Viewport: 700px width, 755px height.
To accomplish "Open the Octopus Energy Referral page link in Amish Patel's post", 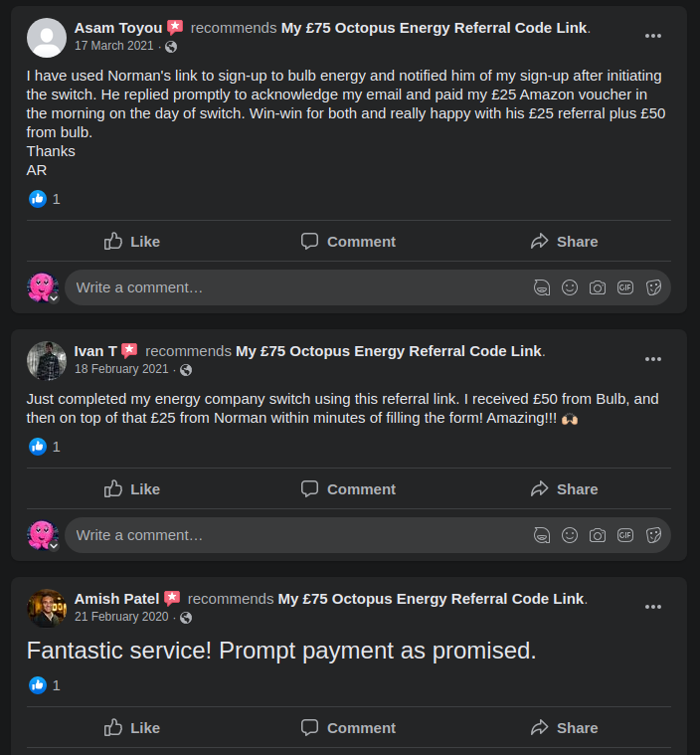I will point(432,599).
